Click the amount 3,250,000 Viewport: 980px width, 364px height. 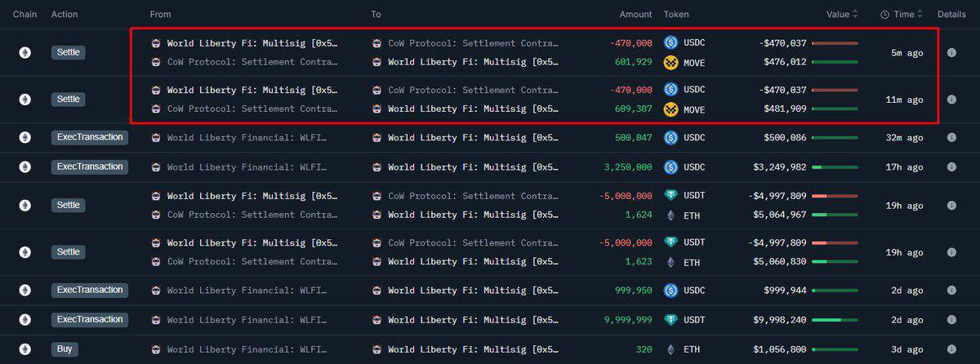pos(627,166)
